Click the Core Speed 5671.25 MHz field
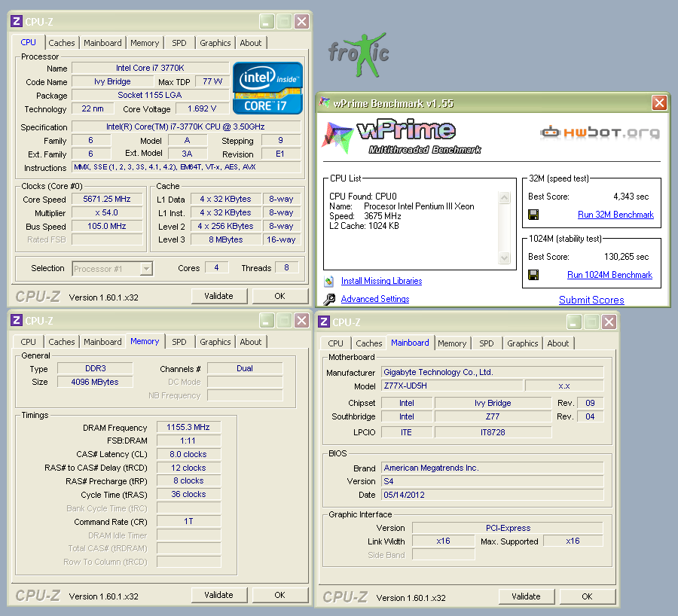678x616 pixels. [107, 200]
